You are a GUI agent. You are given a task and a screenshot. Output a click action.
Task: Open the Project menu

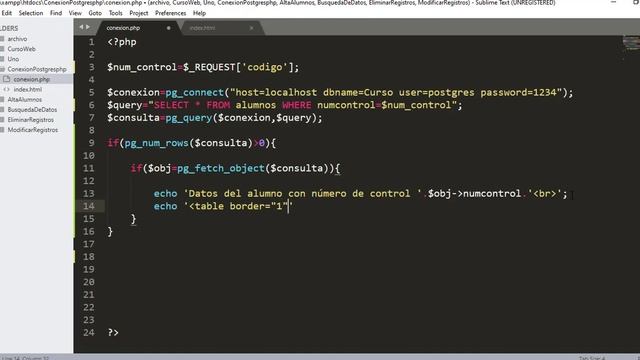click(x=139, y=13)
